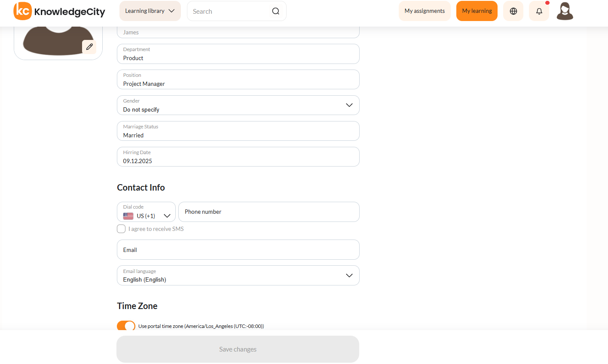Click the Department field
608x364 pixels.
click(238, 54)
